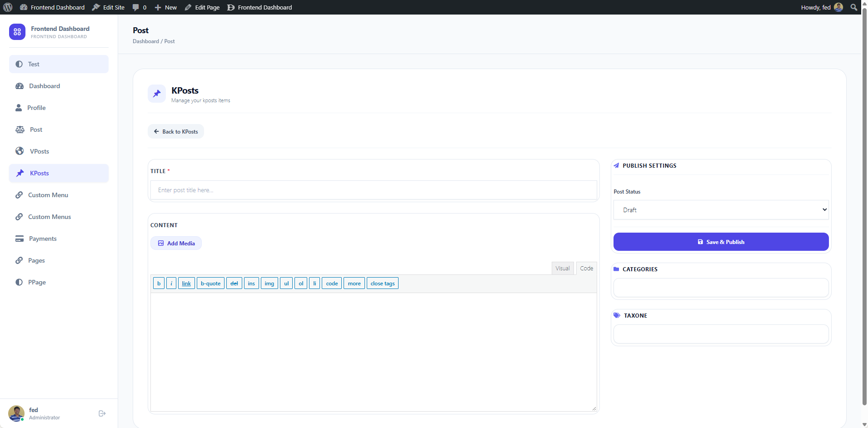Click the more quicktag button
The width and height of the screenshot is (868, 428).
pos(354,284)
